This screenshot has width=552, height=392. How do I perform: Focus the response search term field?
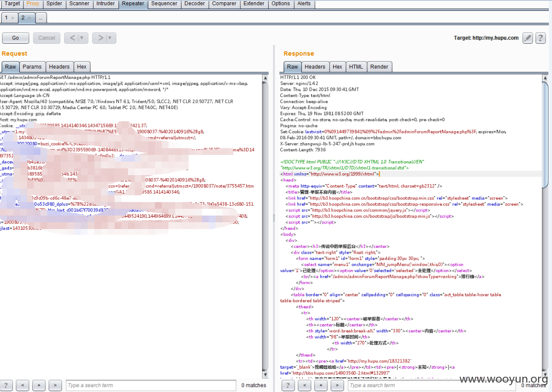(x=433, y=385)
